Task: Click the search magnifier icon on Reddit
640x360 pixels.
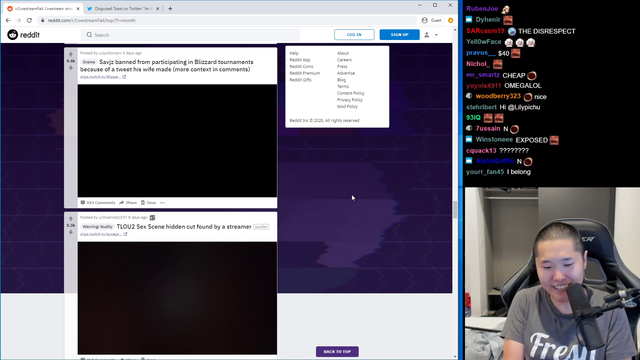Action: click(89, 35)
